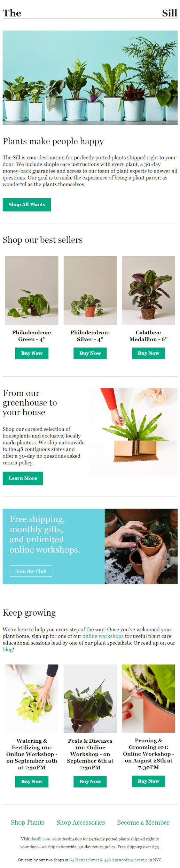The width and height of the screenshot is (180, 868).
Task: Open the online workshops link
Action: pos(103,636)
